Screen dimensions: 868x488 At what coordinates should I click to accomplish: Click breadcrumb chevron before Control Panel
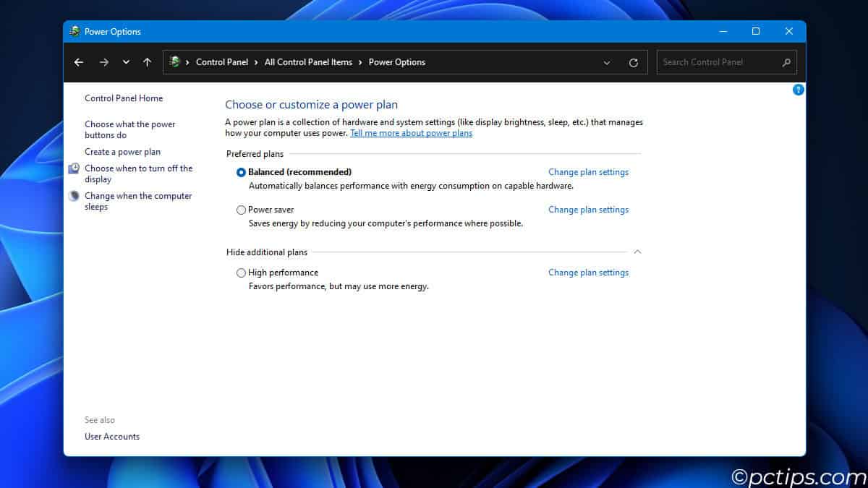pos(187,62)
